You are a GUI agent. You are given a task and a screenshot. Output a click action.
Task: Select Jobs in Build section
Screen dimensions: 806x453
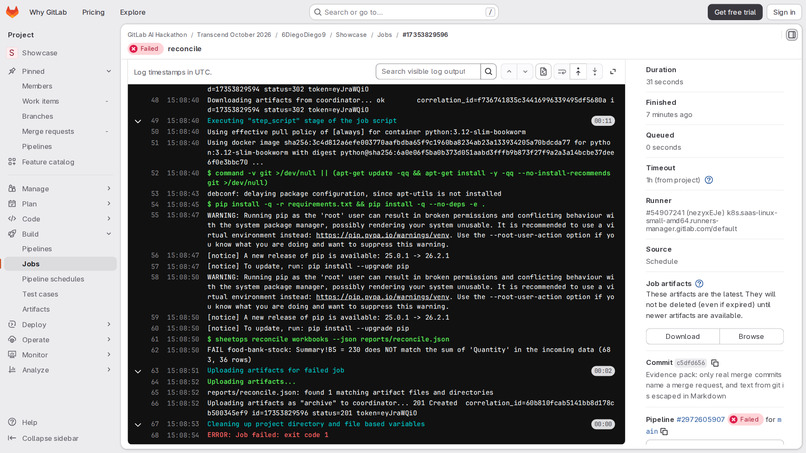point(59,264)
